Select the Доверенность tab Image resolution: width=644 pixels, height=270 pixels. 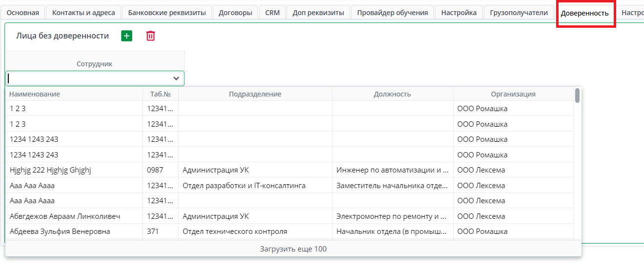pyautogui.click(x=584, y=13)
